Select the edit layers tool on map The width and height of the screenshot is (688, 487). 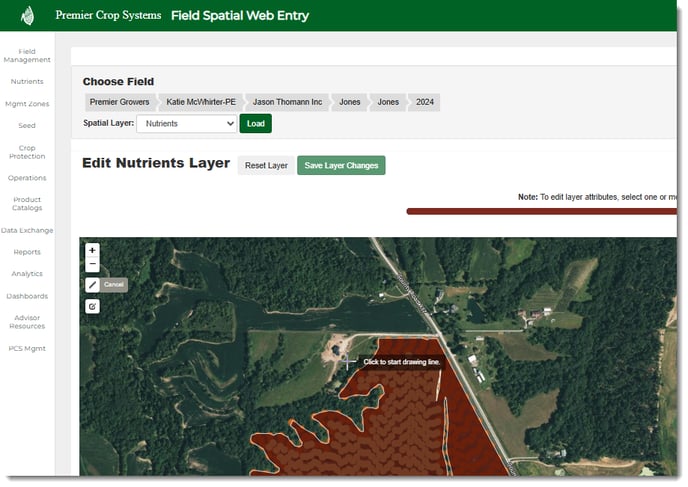click(x=93, y=306)
